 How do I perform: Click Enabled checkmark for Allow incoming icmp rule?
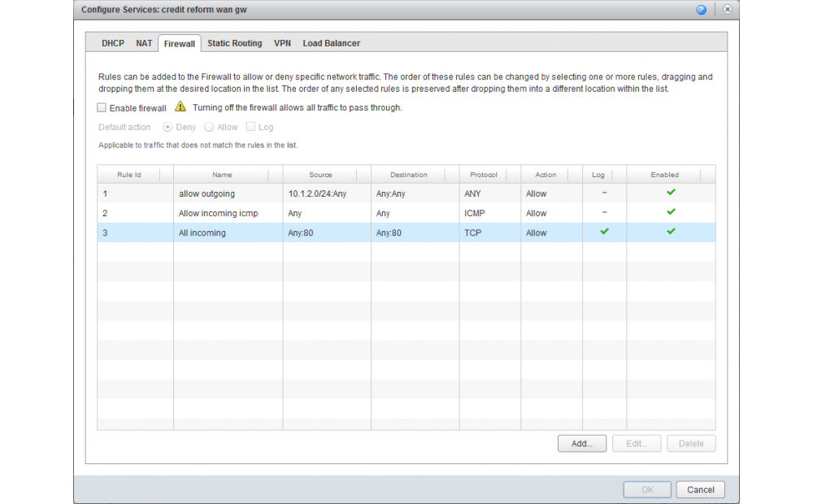pyautogui.click(x=671, y=212)
